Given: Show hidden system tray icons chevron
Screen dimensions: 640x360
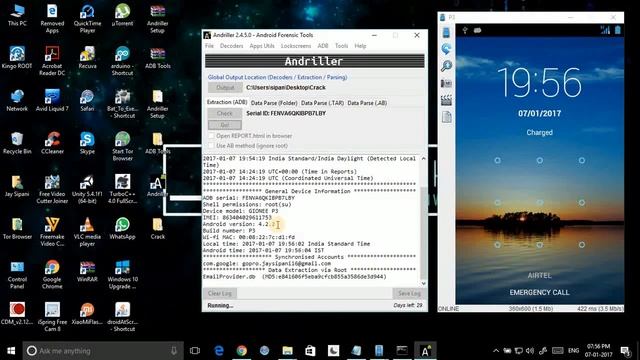Looking at the screenshot, I should (x=496, y=351).
